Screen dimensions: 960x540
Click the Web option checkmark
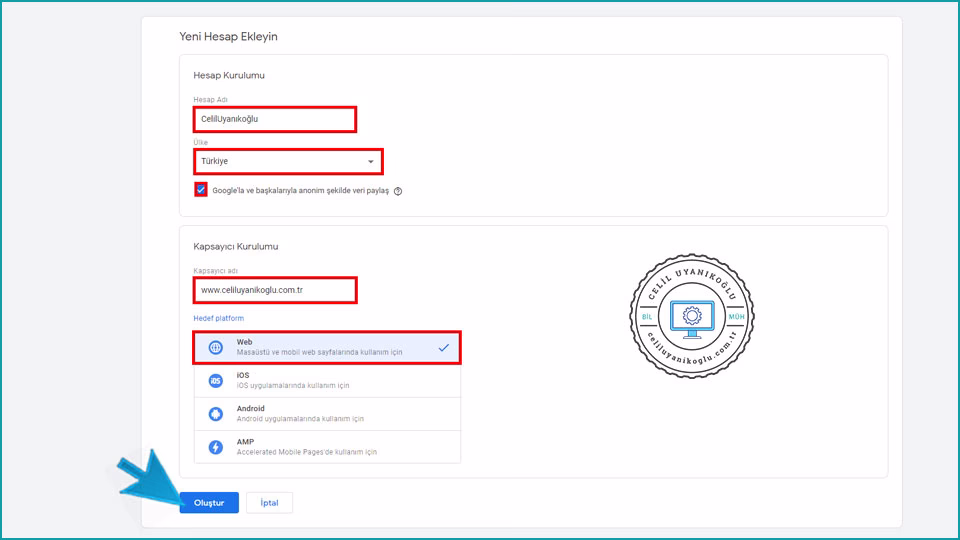point(444,348)
